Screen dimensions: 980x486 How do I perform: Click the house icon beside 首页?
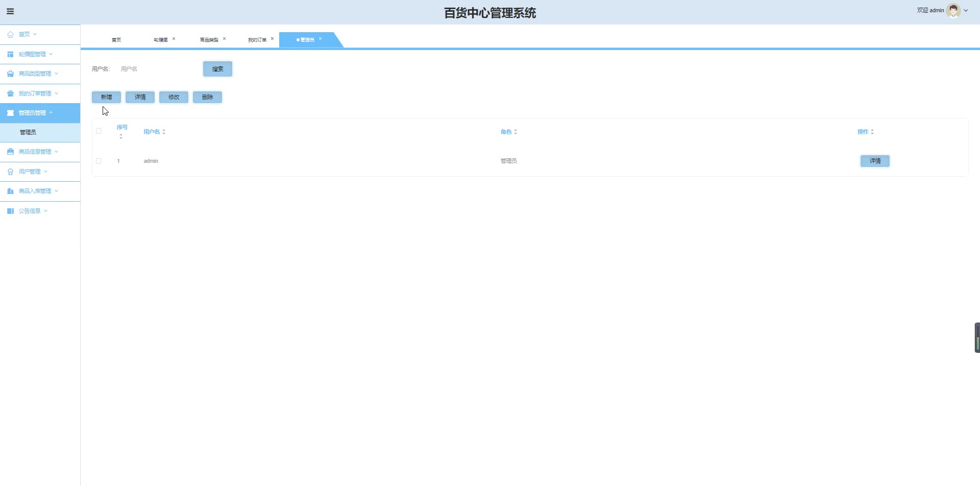coord(10,35)
